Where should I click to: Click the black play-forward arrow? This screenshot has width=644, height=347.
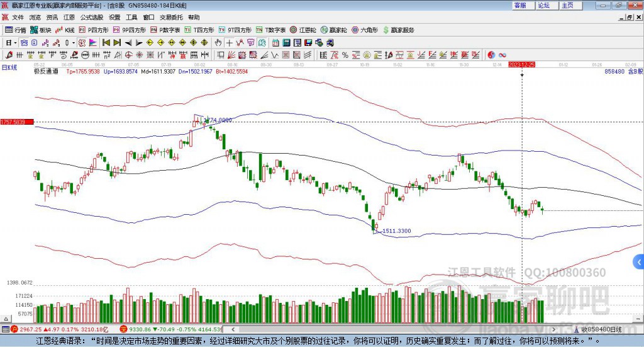click(x=139, y=43)
